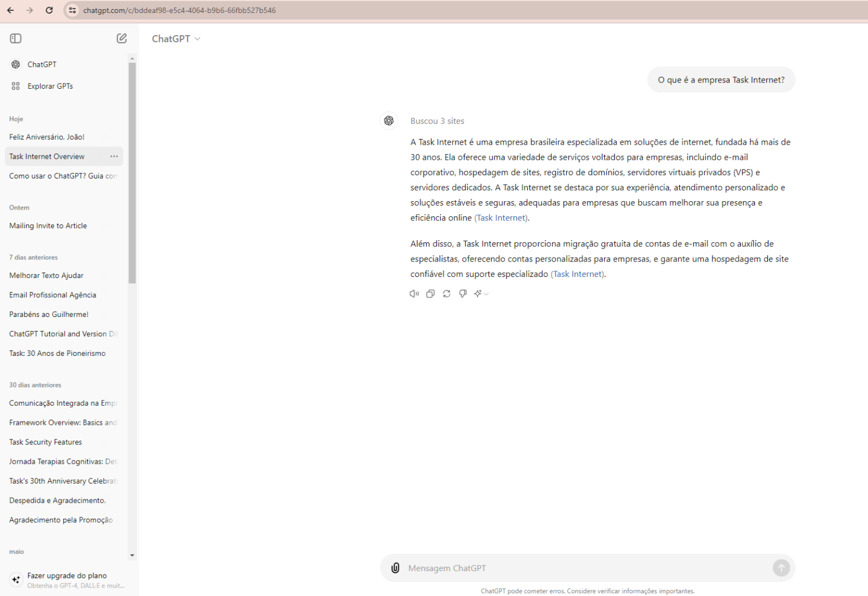Viewport: 868px width, 596px height.
Task: Send the message using the arrow button
Action: [782, 568]
